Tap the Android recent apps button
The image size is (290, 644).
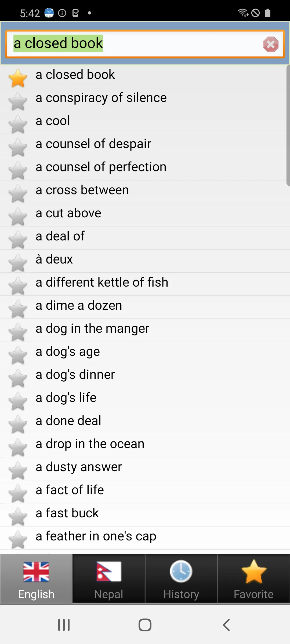(64, 625)
